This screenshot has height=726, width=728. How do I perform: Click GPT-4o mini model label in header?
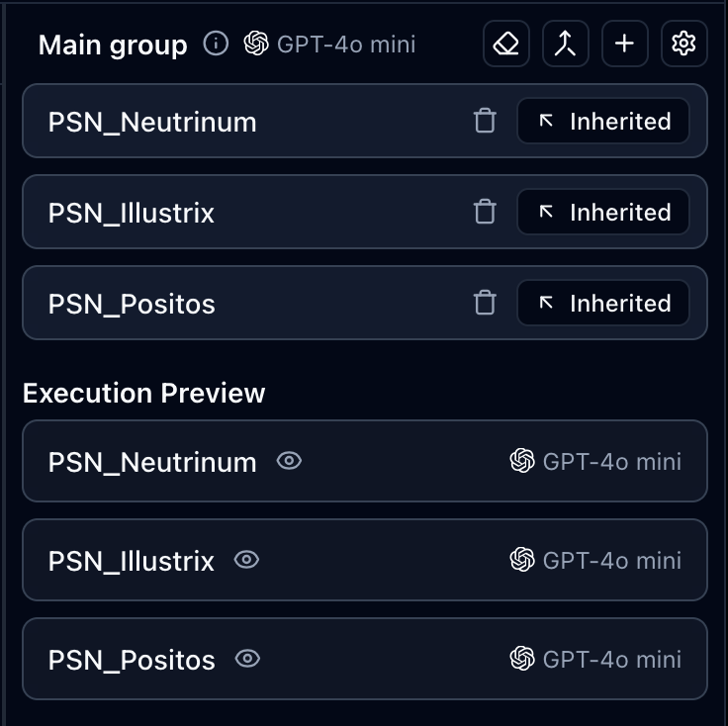point(330,45)
